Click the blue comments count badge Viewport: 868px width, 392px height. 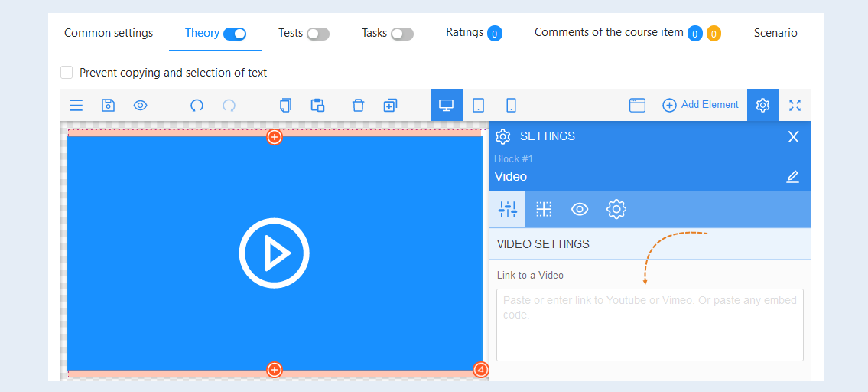pyautogui.click(x=695, y=34)
